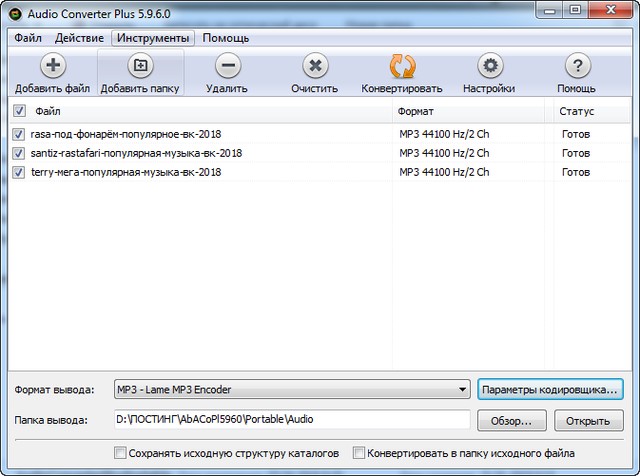Click the Помощь question mark toolbar icon
Image resolution: width=640 pixels, height=476 pixels.
(x=578, y=65)
